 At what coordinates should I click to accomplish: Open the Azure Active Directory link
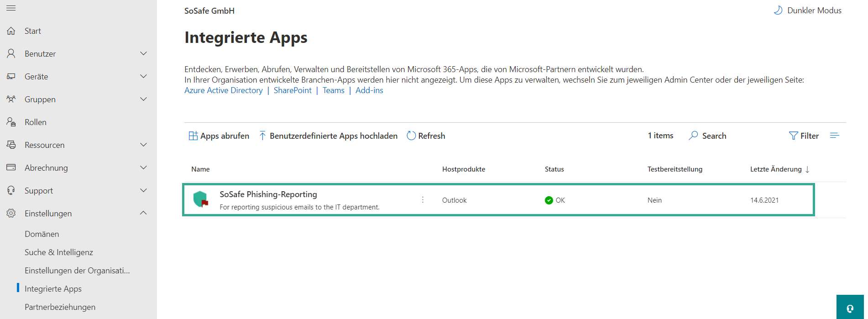[223, 90]
